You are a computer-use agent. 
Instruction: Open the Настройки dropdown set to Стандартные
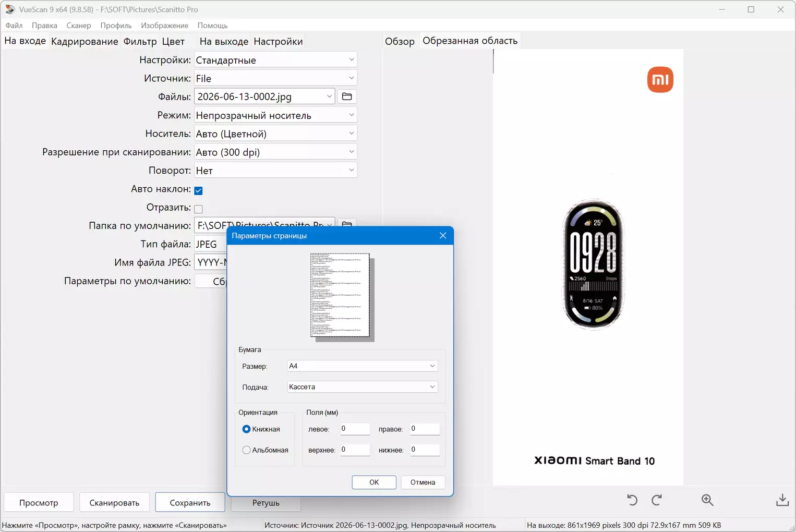(275, 60)
